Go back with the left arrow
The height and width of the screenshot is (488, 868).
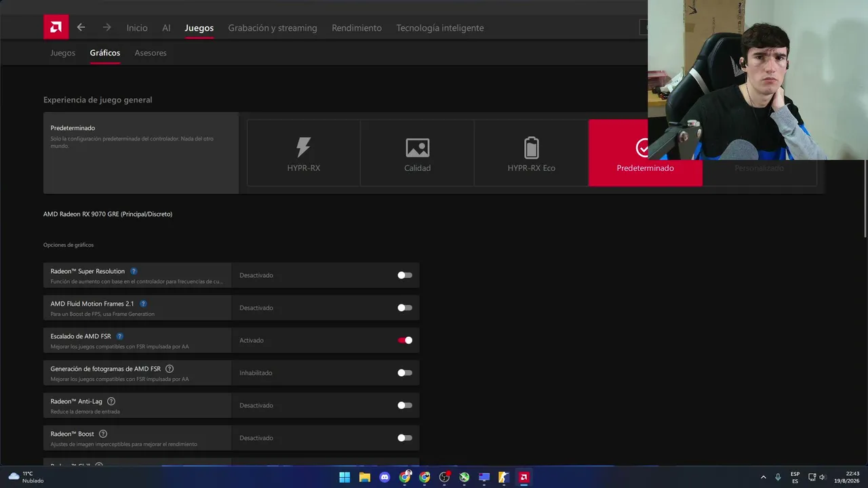coord(81,28)
